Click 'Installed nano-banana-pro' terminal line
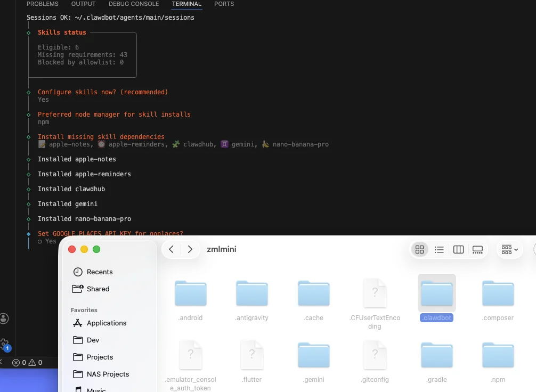 point(84,219)
